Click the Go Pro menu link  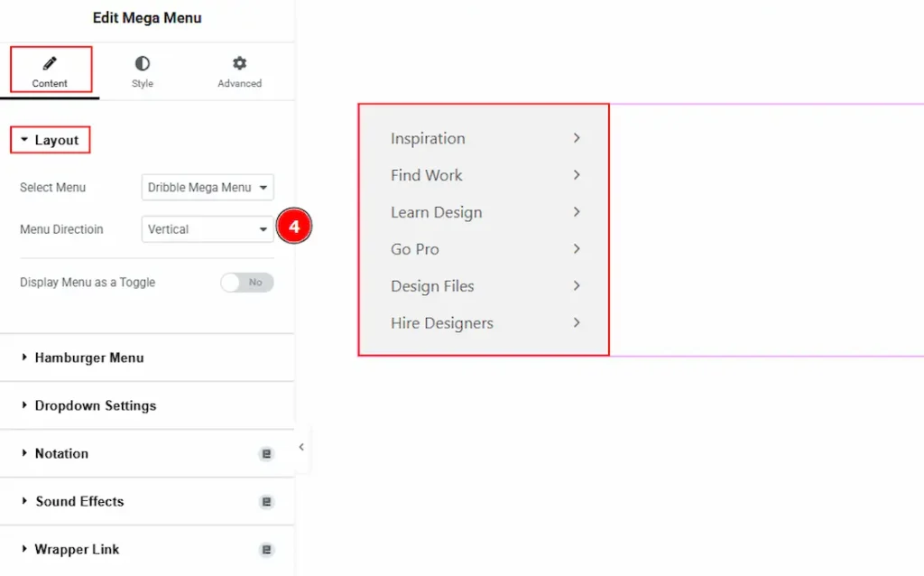pyautogui.click(x=415, y=249)
